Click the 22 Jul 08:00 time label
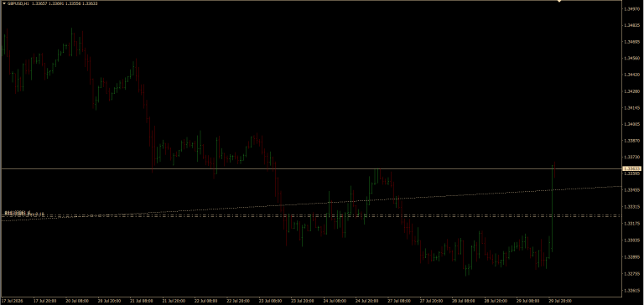Image resolution: width=644 pixels, height=305 pixels. 206,301
